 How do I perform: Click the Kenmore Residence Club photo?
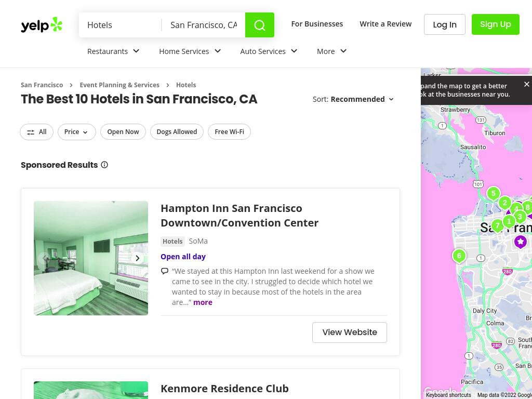click(x=91, y=390)
